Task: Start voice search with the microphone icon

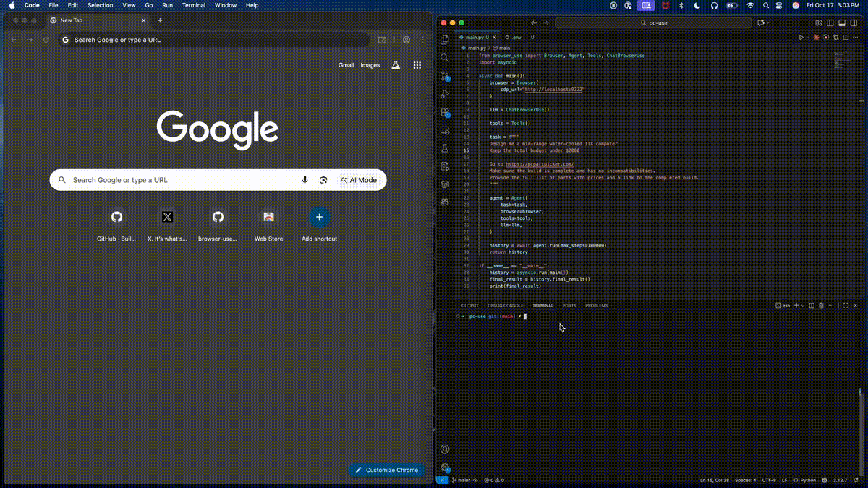Action: click(305, 179)
